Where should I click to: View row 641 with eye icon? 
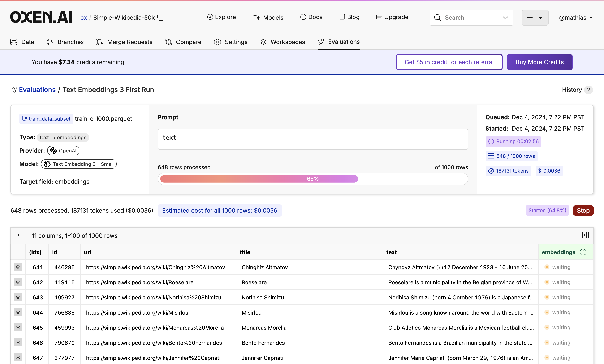pos(18,267)
